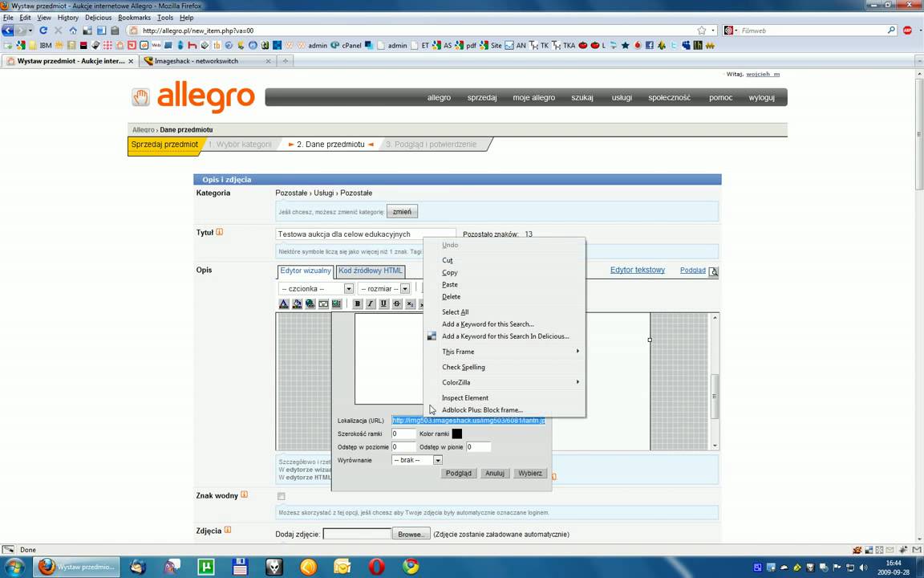
Task: Open the cPanel bookmark
Action: (346, 45)
